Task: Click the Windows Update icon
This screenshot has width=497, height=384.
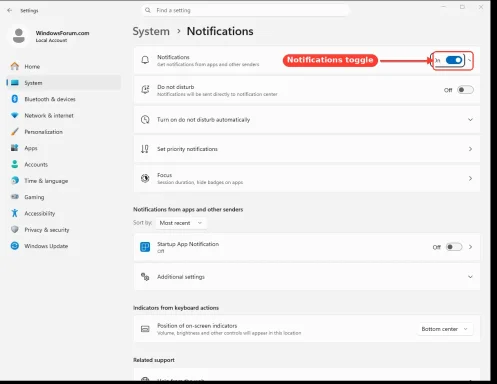Action: click(15, 246)
